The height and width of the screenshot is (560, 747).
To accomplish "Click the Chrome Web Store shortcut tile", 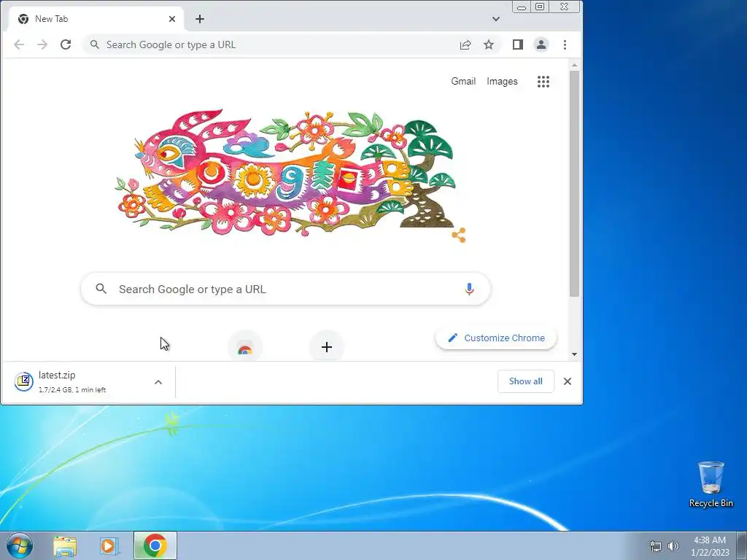I will [245, 347].
